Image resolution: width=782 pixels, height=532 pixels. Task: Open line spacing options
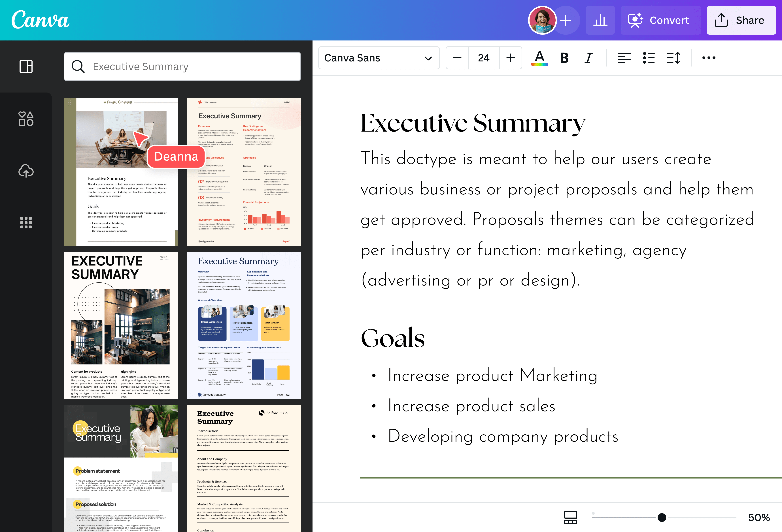pyautogui.click(x=673, y=58)
